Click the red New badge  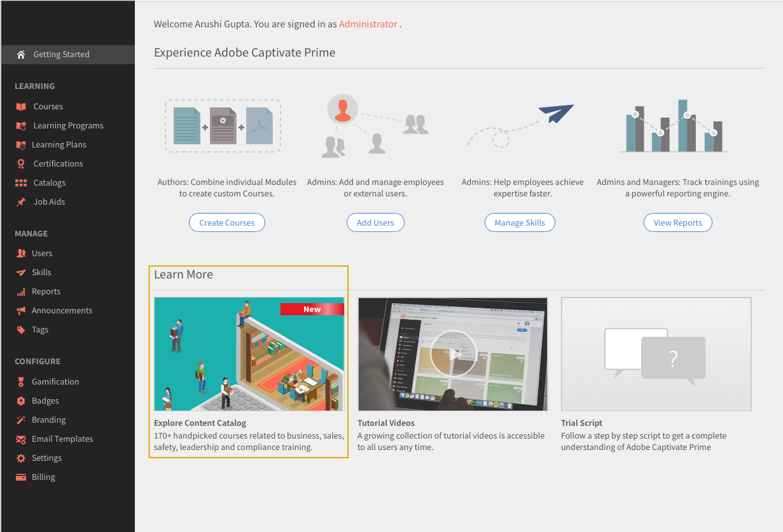(312, 310)
